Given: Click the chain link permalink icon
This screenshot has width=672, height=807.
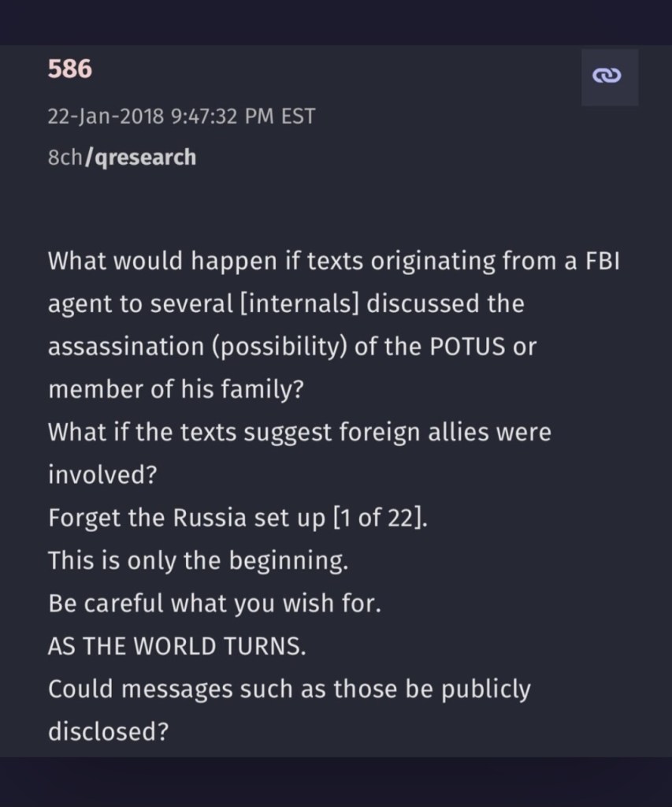Looking at the screenshot, I should coord(609,77).
